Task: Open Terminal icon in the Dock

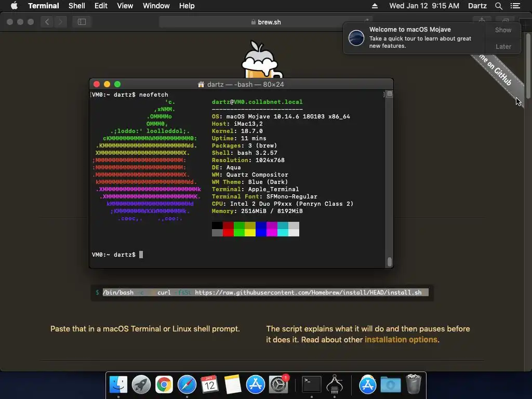Action: point(312,384)
